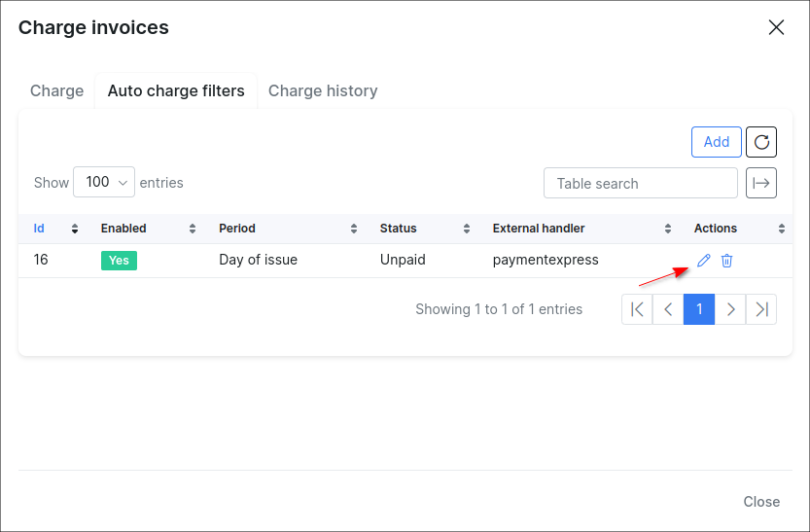The image size is (810, 532).
Task: Go to the previous page arrow
Action: 668,309
